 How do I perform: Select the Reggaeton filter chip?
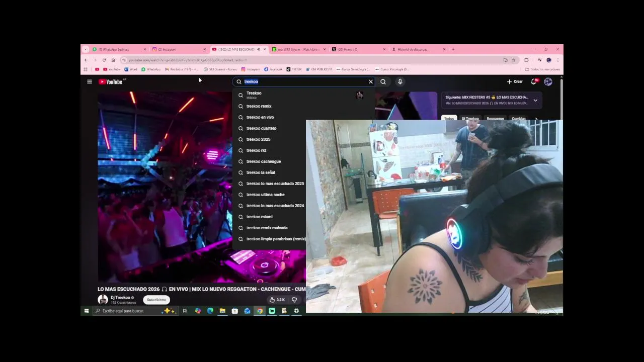pos(495,119)
